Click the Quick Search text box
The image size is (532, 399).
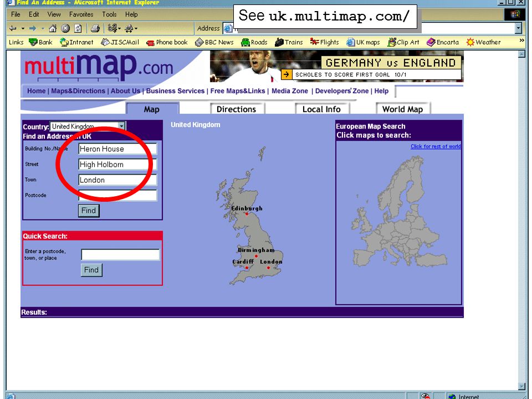click(x=120, y=254)
